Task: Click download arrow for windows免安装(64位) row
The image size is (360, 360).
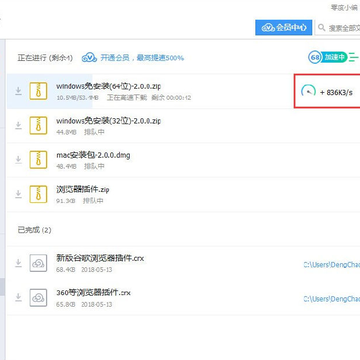Action: pyautogui.click(x=19, y=91)
